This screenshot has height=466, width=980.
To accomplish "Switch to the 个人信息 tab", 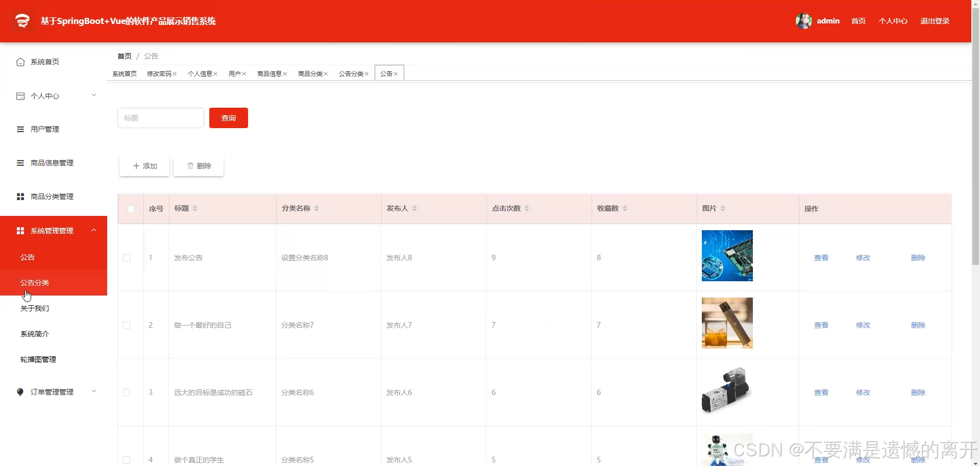I will [x=200, y=74].
